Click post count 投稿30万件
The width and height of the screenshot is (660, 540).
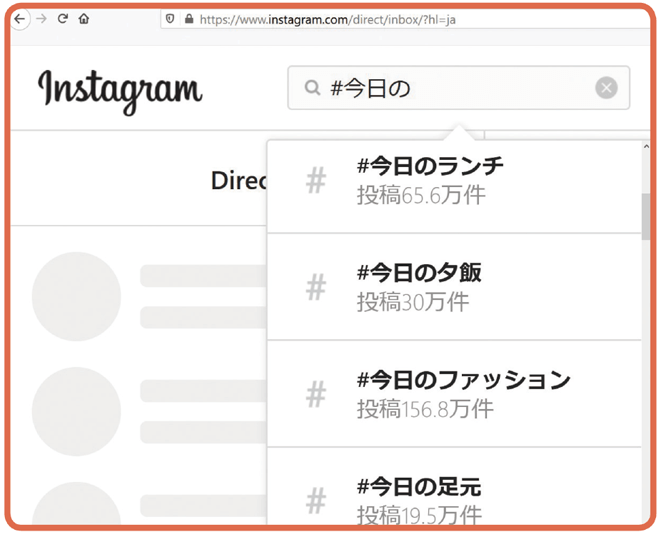point(413,302)
